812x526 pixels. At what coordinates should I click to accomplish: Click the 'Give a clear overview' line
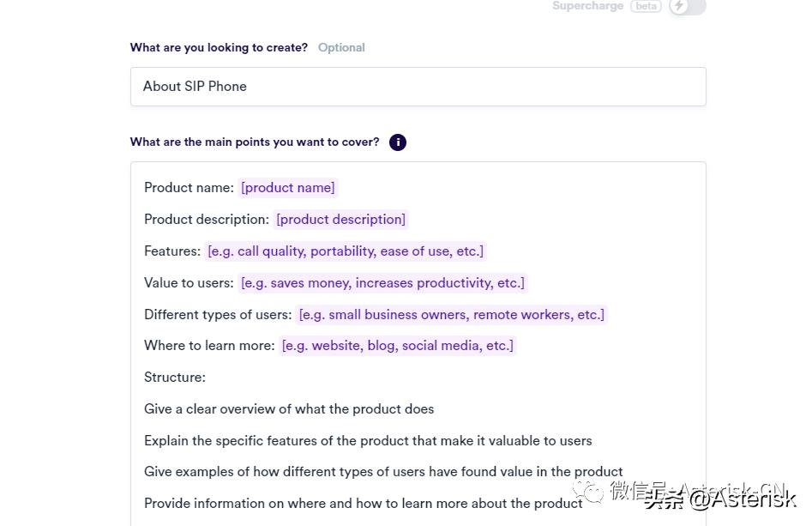[x=289, y=409]
